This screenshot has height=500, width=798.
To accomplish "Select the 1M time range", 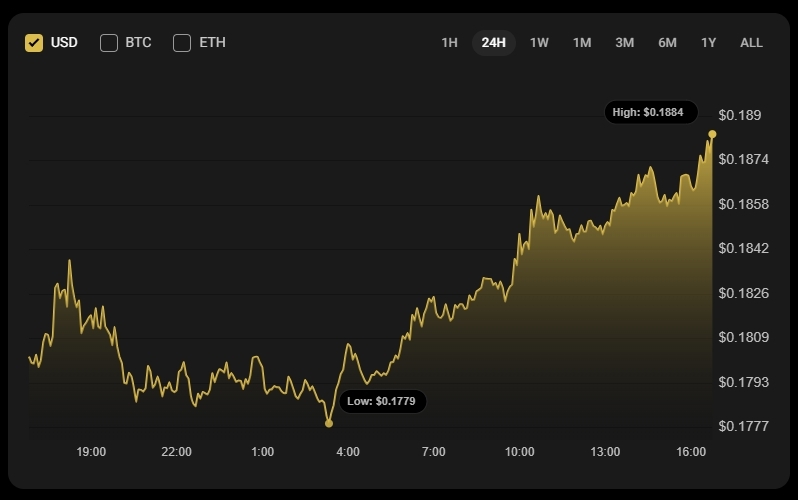I will (582, 43).
